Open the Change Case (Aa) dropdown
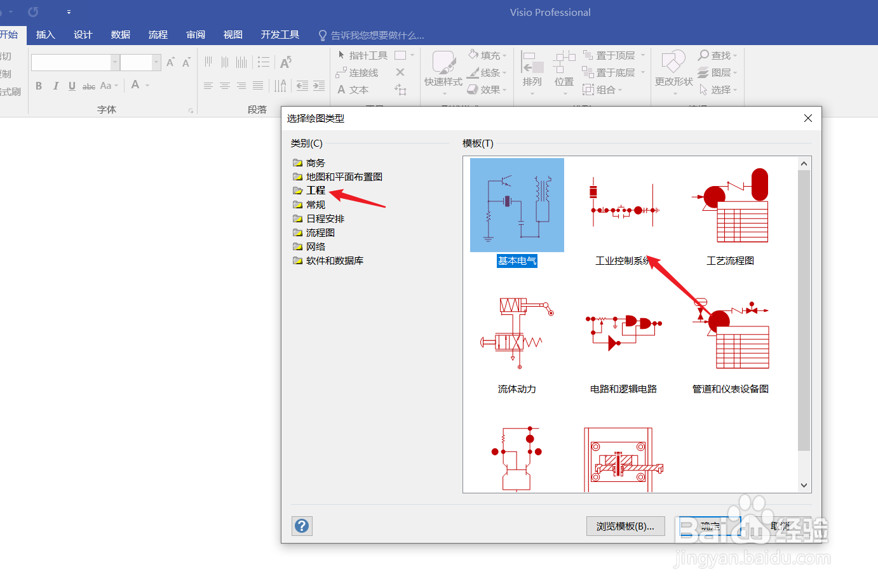The width and height of the screenshot is (878, 588). [109, 86]
